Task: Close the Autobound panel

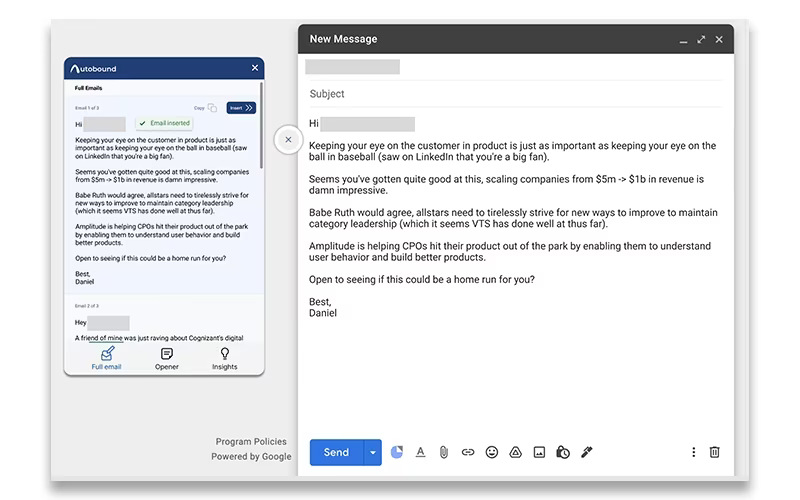Action: (255, 68)
